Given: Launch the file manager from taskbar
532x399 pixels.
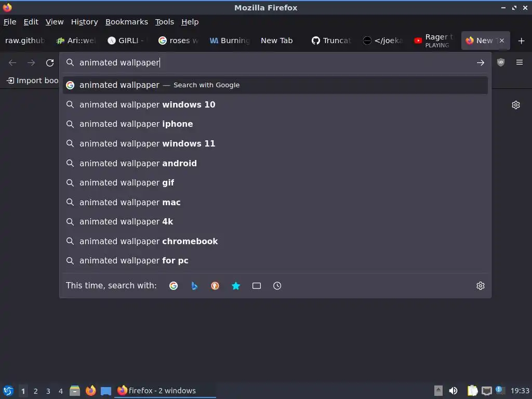Looking at the screenshot, I should click(75, 391).
